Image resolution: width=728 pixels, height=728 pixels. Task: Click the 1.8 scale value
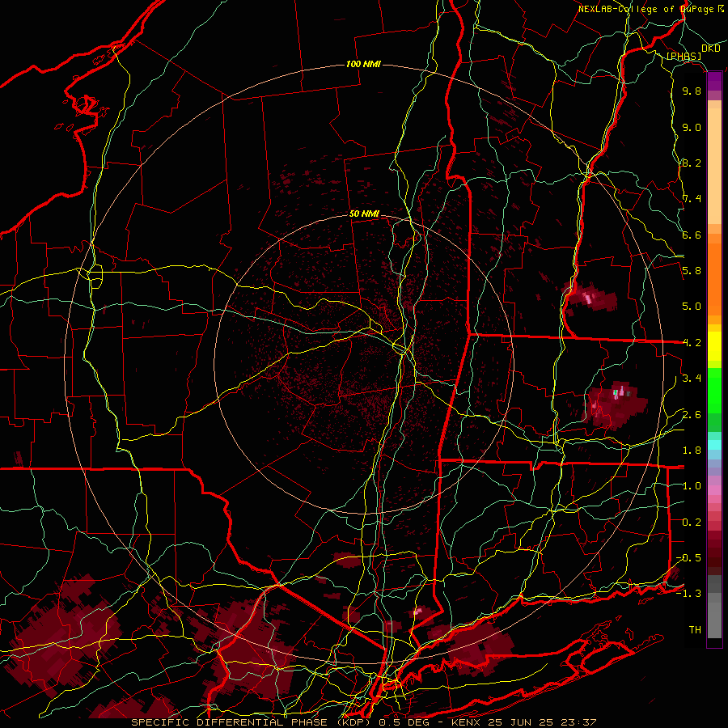point(692,451)
